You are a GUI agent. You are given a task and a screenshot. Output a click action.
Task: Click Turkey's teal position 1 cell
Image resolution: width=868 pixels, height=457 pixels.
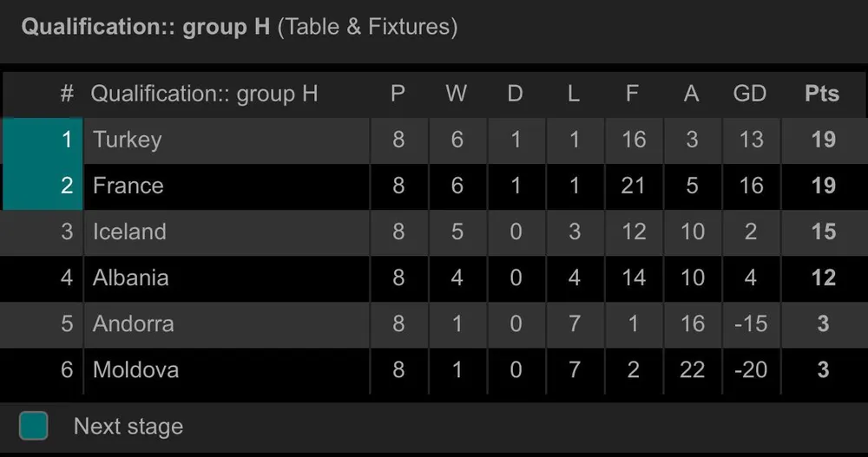point(43,140)
